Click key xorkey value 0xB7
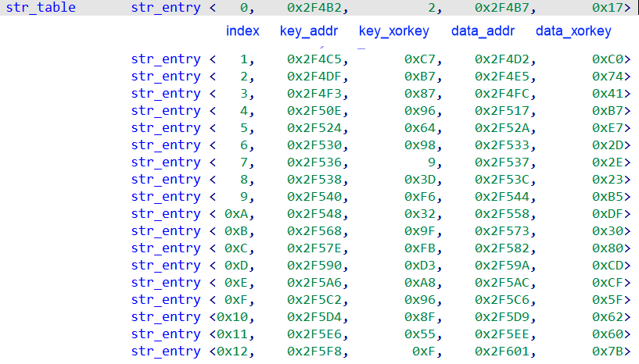 coord(419,76)
